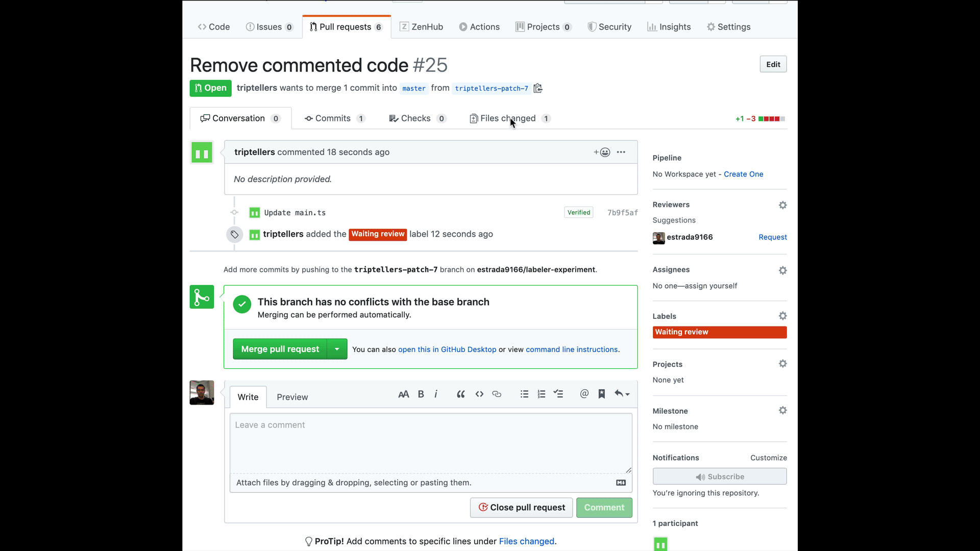The width and height of the screenshot is (980, 551).
Task: Add a numbered list to comment
Action: coord(542,394)
